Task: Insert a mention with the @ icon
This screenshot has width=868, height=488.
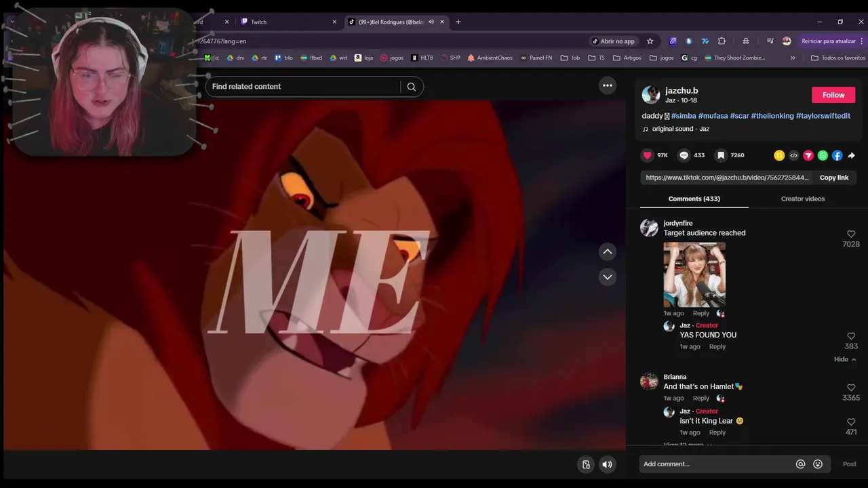Action: pos(800,464)
